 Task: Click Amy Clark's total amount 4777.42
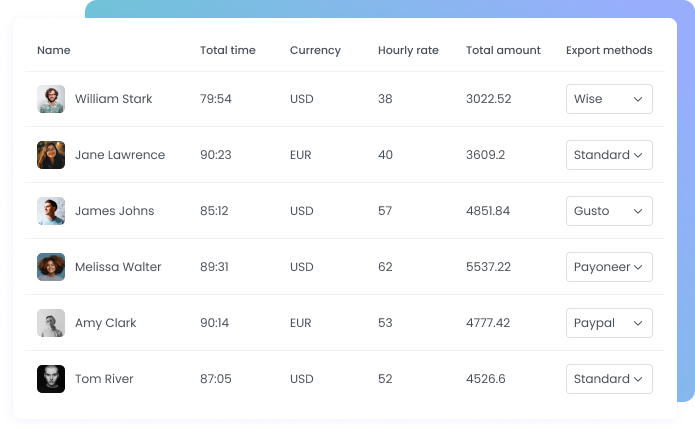click(488, 323)
